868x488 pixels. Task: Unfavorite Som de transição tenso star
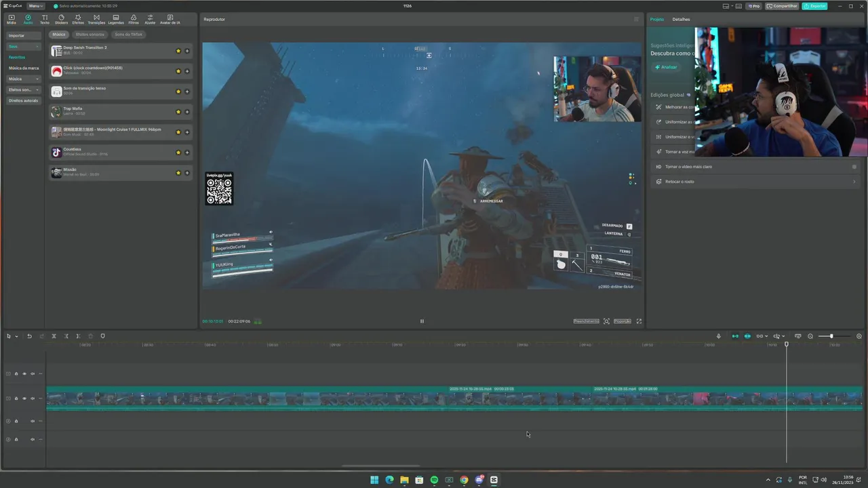[178, 91]
